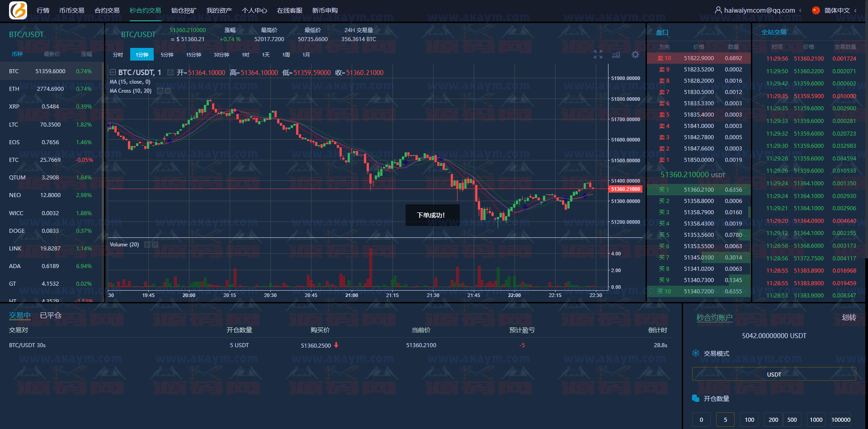Enter fullscreen mode for the chart
The width and height of the screenshot is (868, 429).
coord(598,55)
